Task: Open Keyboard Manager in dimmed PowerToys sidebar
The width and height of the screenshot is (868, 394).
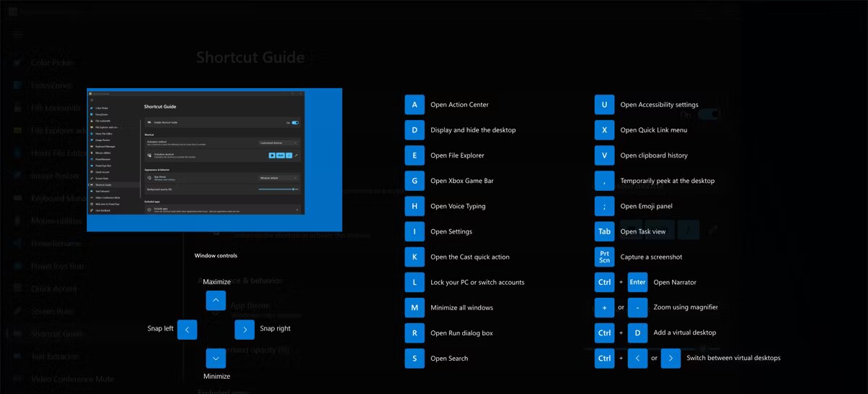Action: pos(58,198)
